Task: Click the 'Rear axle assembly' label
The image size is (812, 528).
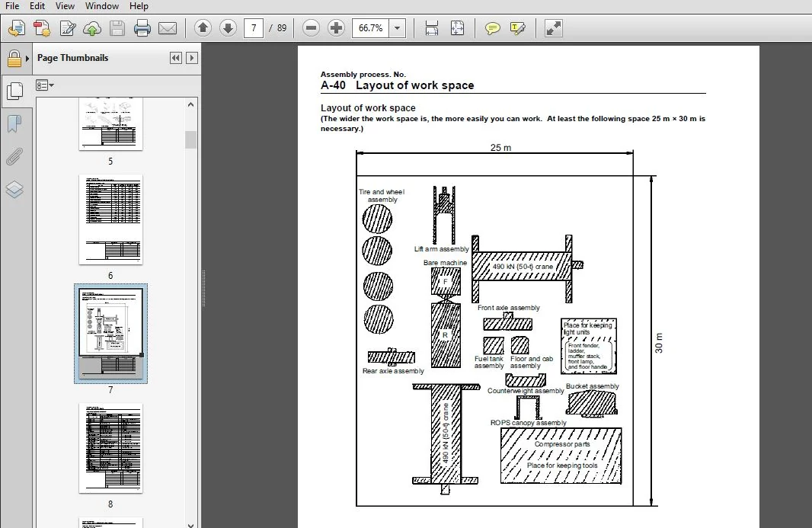Action: click(x=393, y=371)
